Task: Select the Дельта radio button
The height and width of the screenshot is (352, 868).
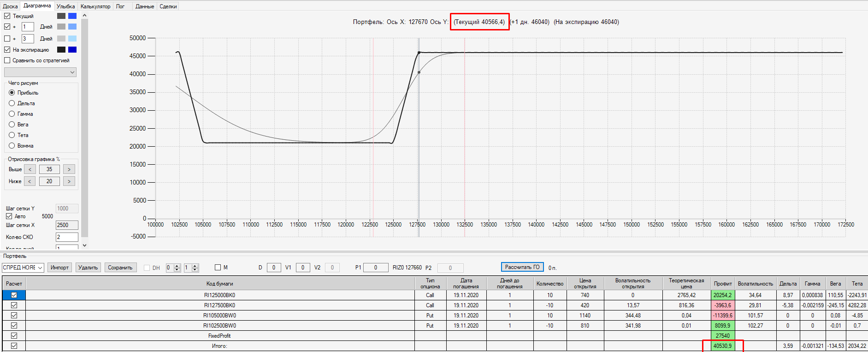Action: [12, 103]
